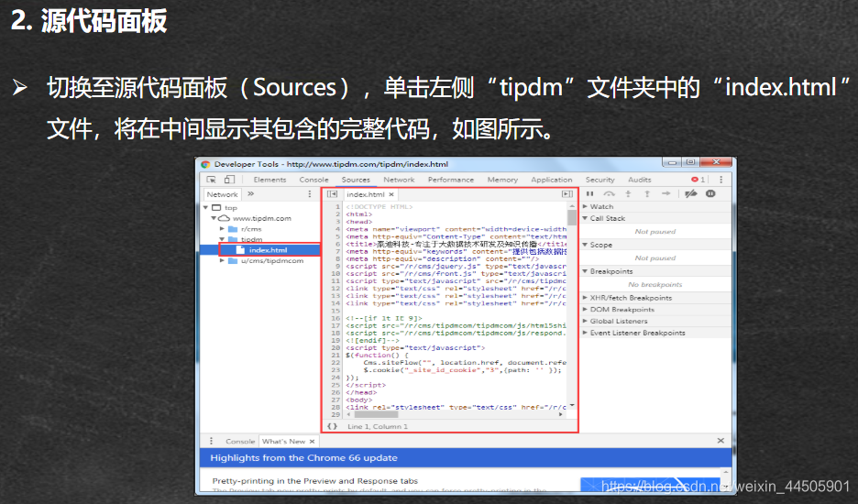Image resolution: width=858 pixels, height=504 pixels.
Task: Collapse the Call Stack section
Action: click(585, 218)
